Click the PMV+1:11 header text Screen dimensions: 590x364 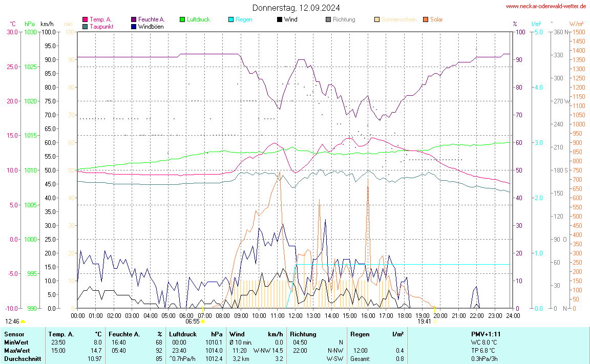tap(486, 334)
